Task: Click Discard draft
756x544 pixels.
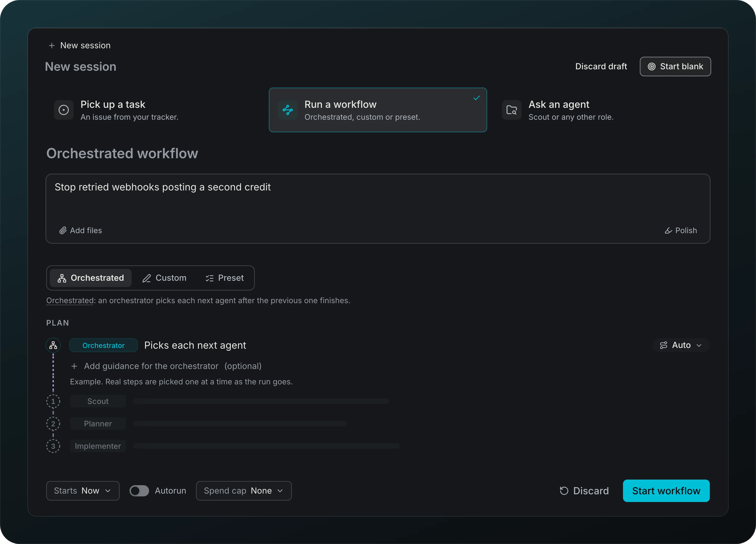Action: click(601, 67)
